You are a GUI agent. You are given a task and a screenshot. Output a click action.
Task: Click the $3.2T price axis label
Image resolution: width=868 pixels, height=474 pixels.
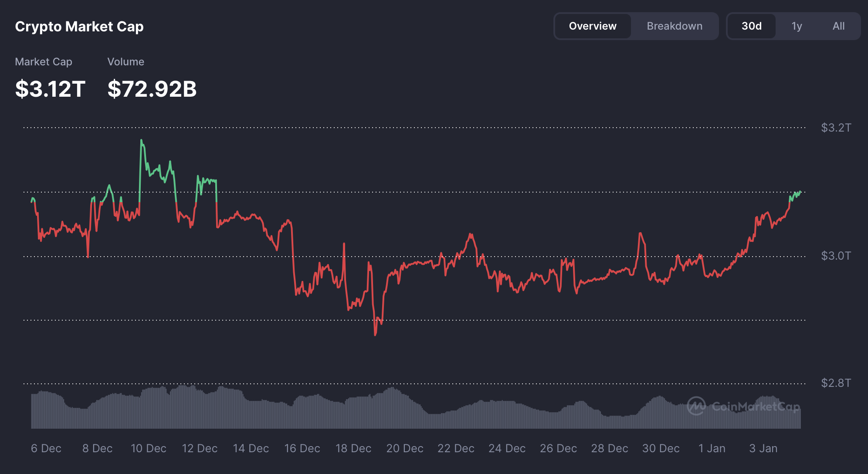(835, 128)
